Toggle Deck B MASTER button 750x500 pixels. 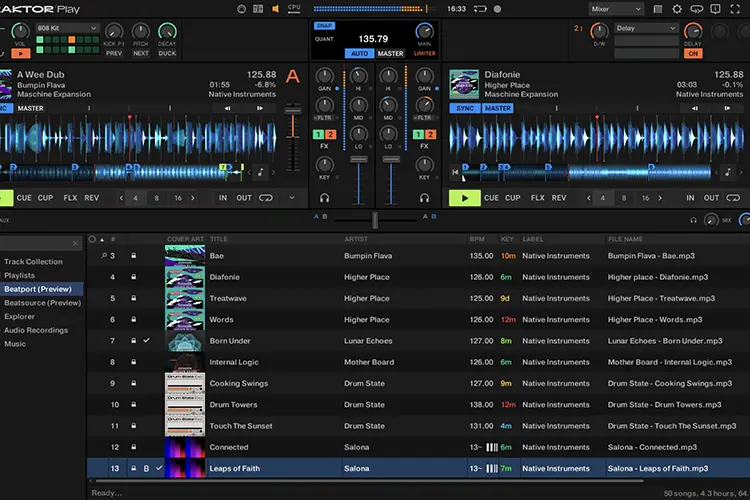[497, 109]
